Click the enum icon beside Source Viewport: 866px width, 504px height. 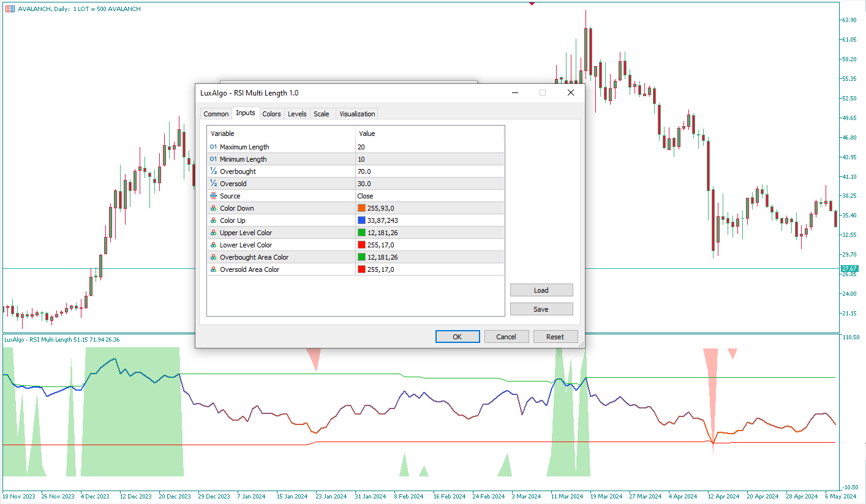point(213,196)
